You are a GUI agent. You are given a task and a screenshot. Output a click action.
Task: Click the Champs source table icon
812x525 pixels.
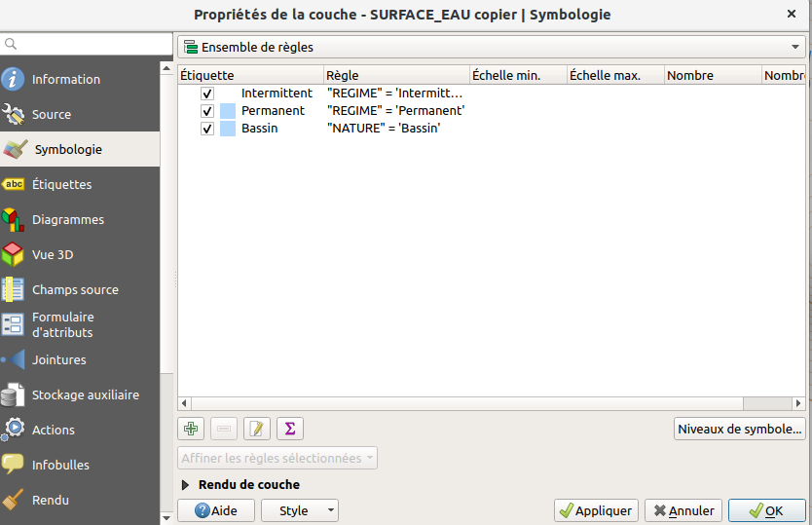[x=13, y=289]
